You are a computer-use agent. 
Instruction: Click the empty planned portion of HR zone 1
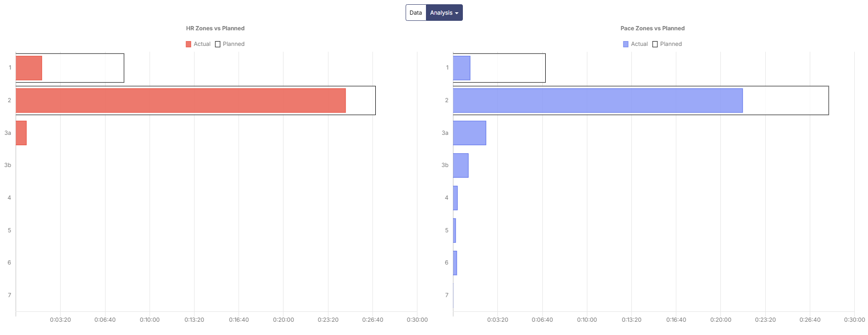tap(83, 68)
